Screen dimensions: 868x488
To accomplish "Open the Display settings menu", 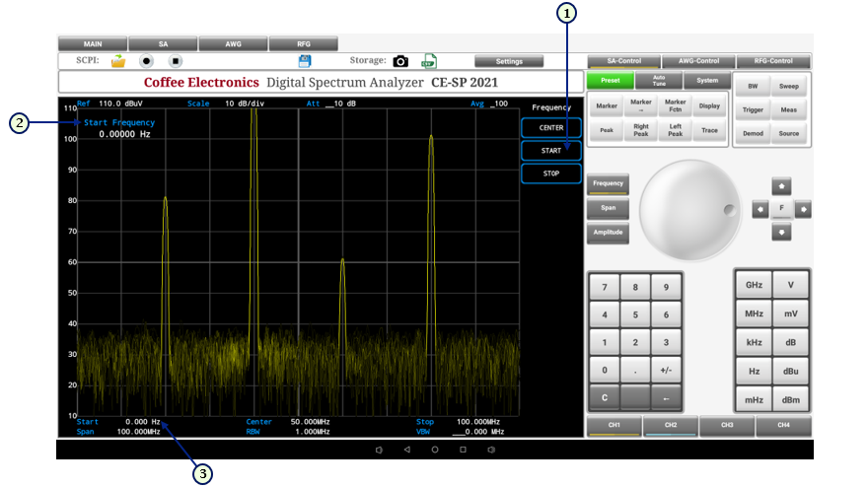I will [709, 105].
